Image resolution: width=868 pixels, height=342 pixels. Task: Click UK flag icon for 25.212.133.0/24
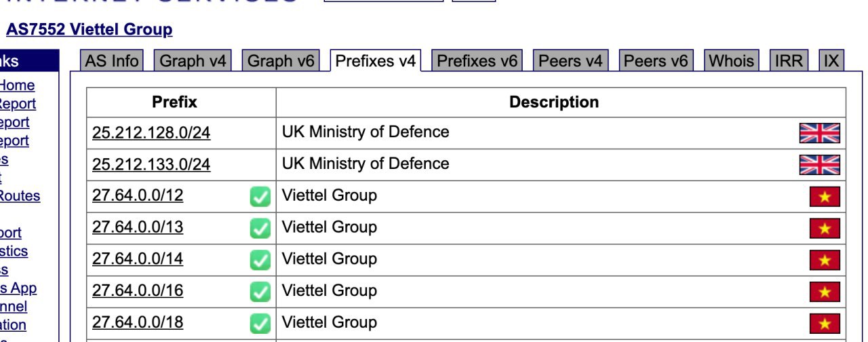[819, 165]
